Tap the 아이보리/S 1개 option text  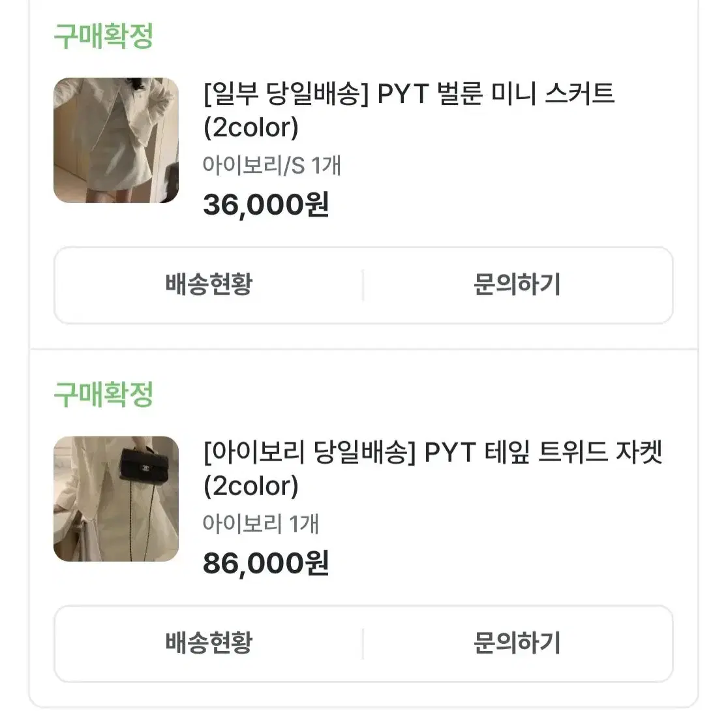click(272, 165)
